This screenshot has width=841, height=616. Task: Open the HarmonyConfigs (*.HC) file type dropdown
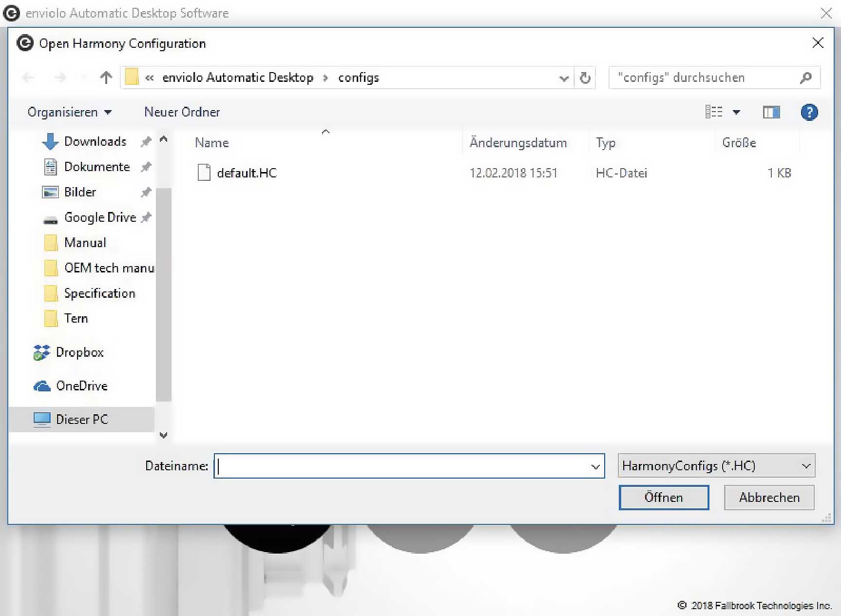(716, 466)
